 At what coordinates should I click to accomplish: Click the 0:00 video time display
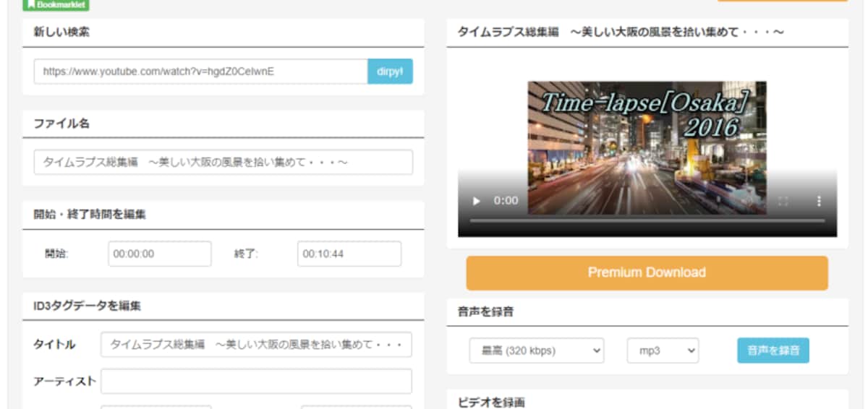(506, 200)
